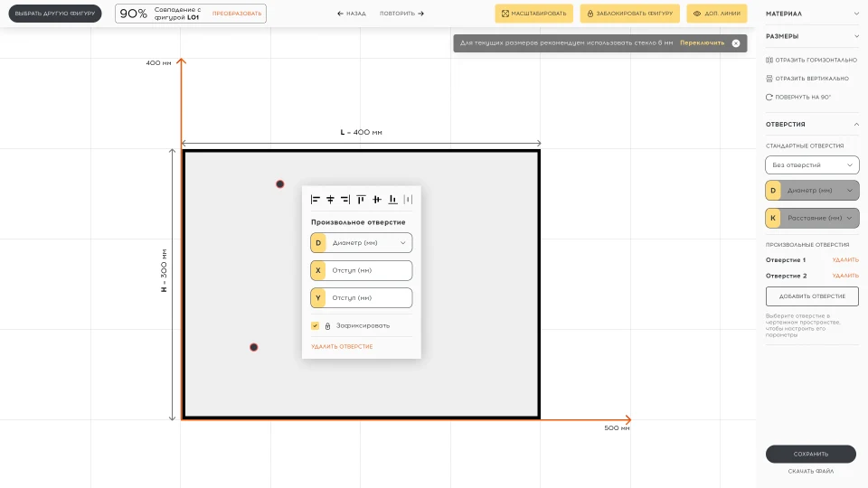Open sidebar Диаметр (мм) dropdown
868x488 pixels.
[812, 191]
